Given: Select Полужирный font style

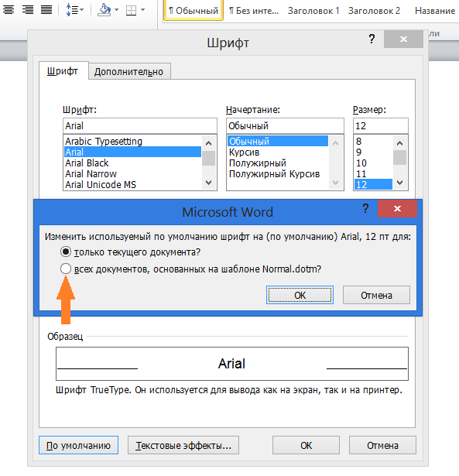Looking at the screenshot, I should coord(278,163).
